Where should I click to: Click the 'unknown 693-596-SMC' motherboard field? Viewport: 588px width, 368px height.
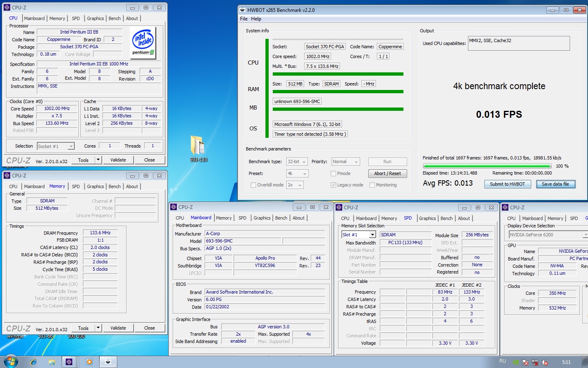[x=297, y=101]
